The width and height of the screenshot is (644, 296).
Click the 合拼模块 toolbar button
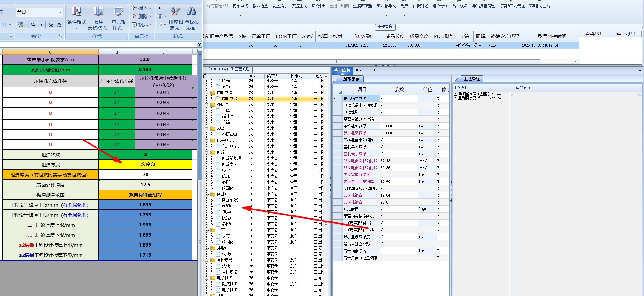(460, 6)
